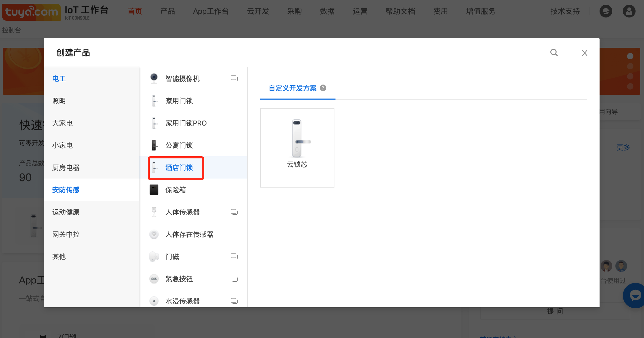
Task: Open the 运营 top menu
Action: (x=360, y=11)
